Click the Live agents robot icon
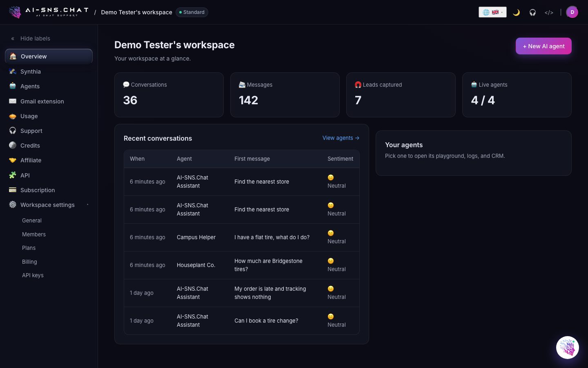The image size is (588, 368). [x=474, y=85]
